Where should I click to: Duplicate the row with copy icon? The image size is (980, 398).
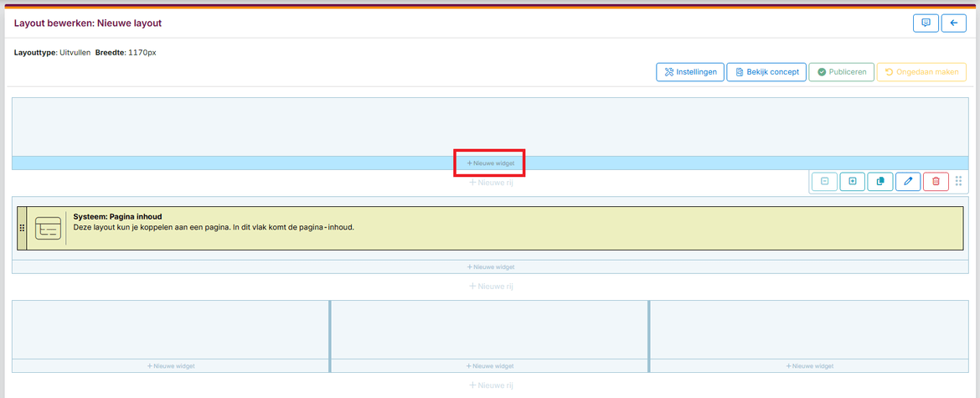879,181
